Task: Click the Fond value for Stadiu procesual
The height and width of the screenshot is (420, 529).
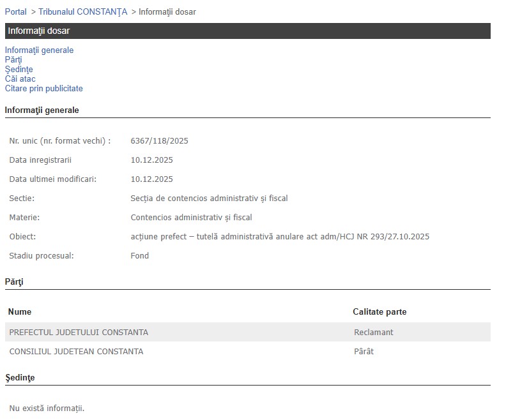Action: (x=139, y=256)
